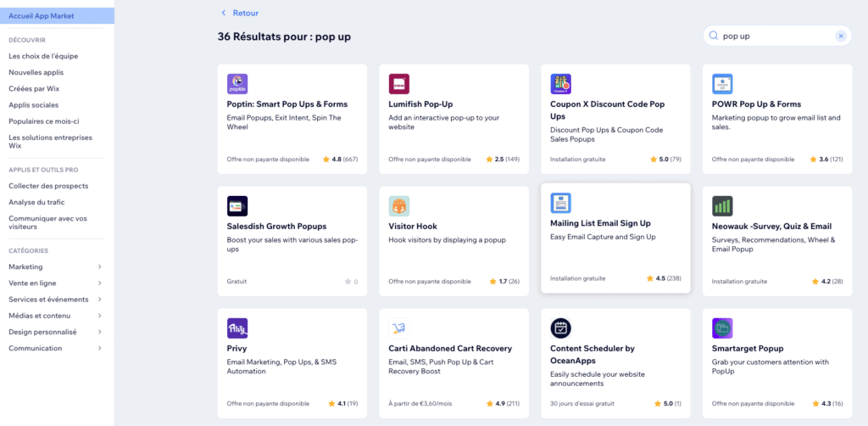
Task: Open Créées par Wix section
Action: pos(34,88)
